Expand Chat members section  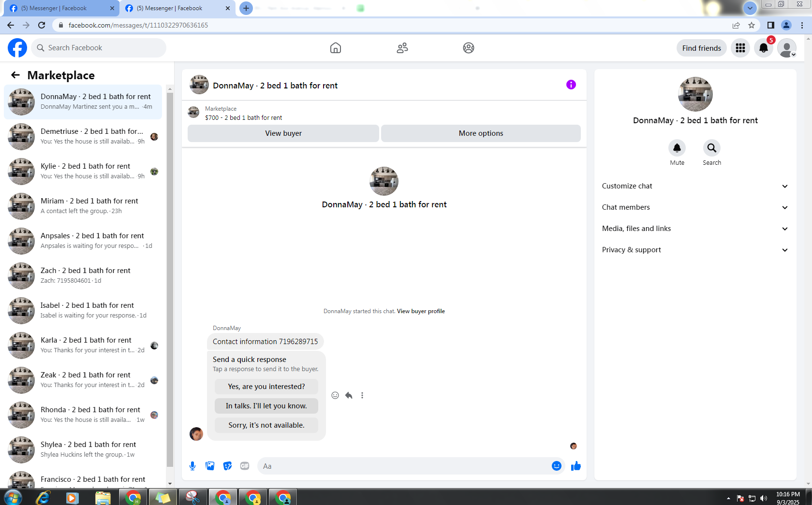695,207
